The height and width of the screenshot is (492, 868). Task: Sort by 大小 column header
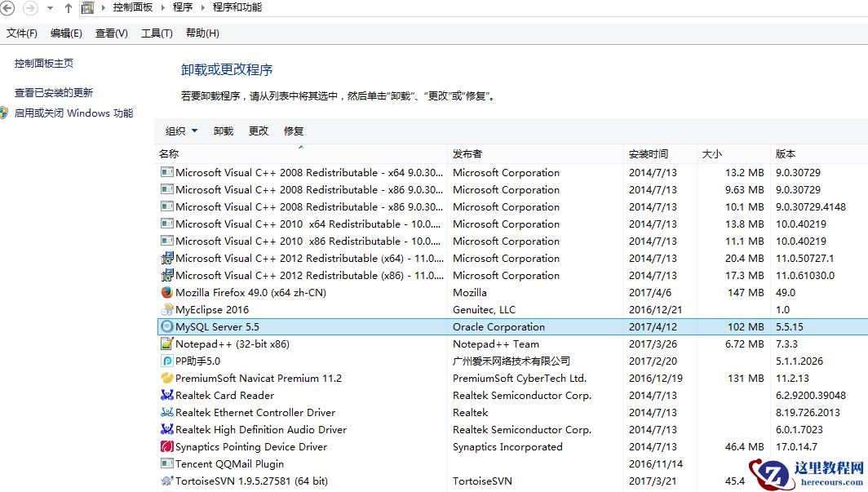(733, 154)
